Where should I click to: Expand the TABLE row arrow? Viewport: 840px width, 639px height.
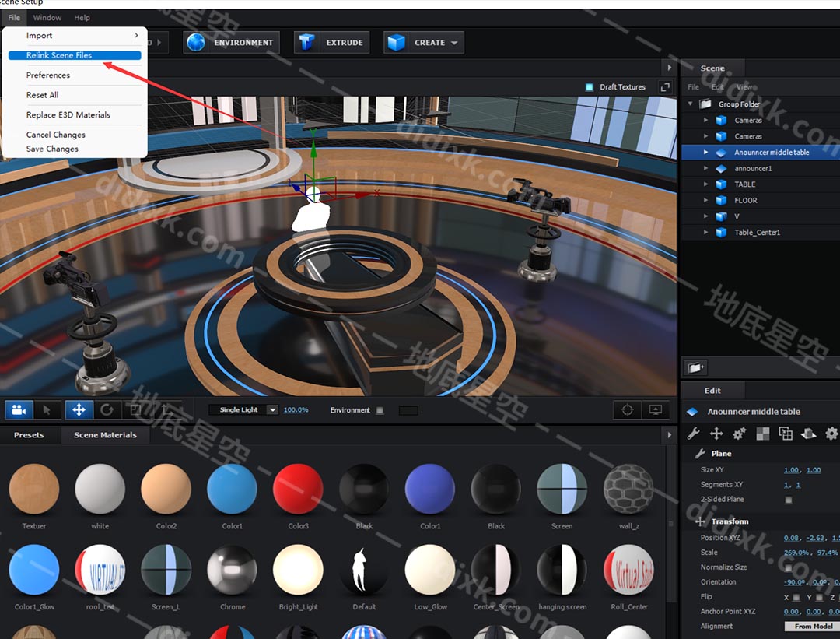coord(705,184)
